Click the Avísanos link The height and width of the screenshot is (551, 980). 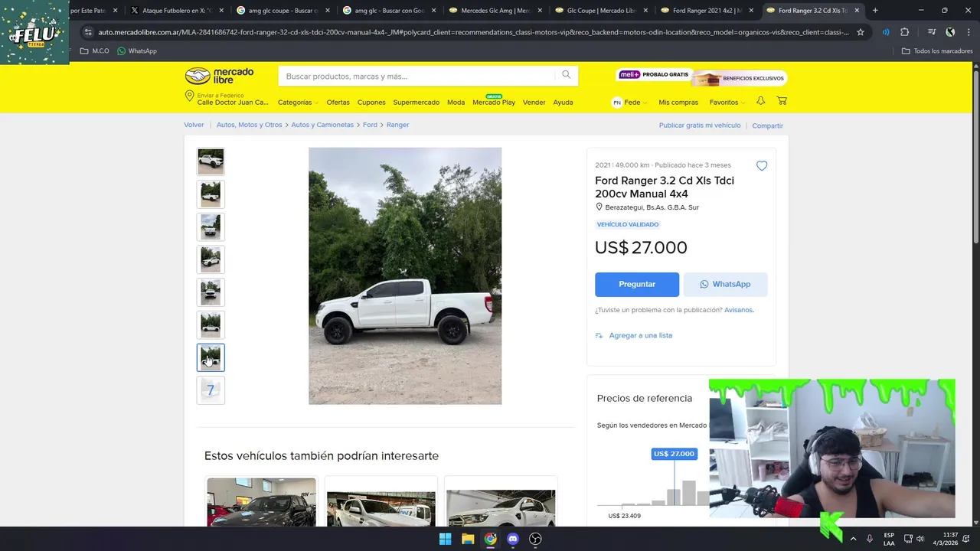739,310
